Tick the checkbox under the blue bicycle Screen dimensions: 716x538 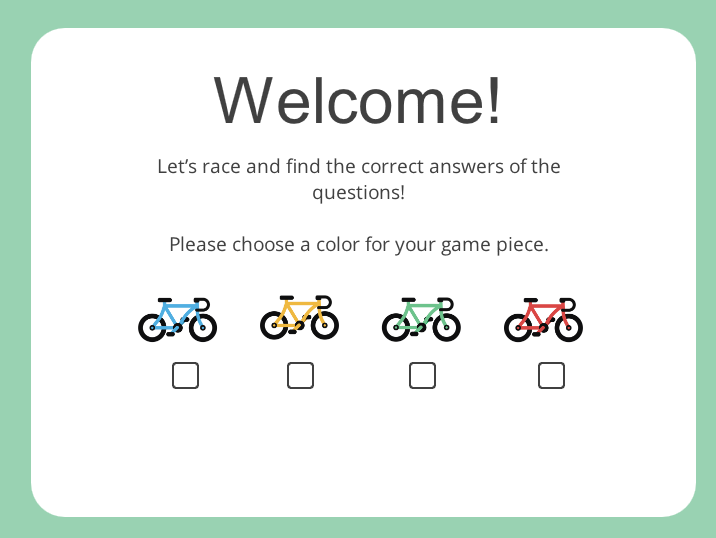(x=185, y=375)
